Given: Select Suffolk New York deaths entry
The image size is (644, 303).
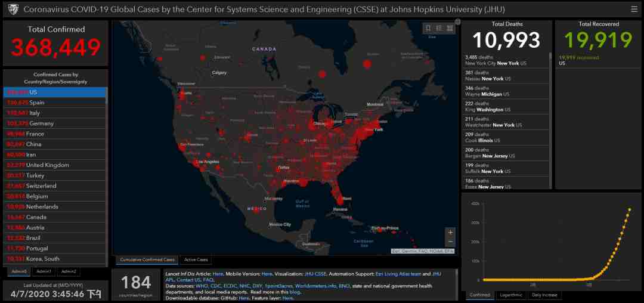Looking at the screenshot, I should click(x=506, y=168).
